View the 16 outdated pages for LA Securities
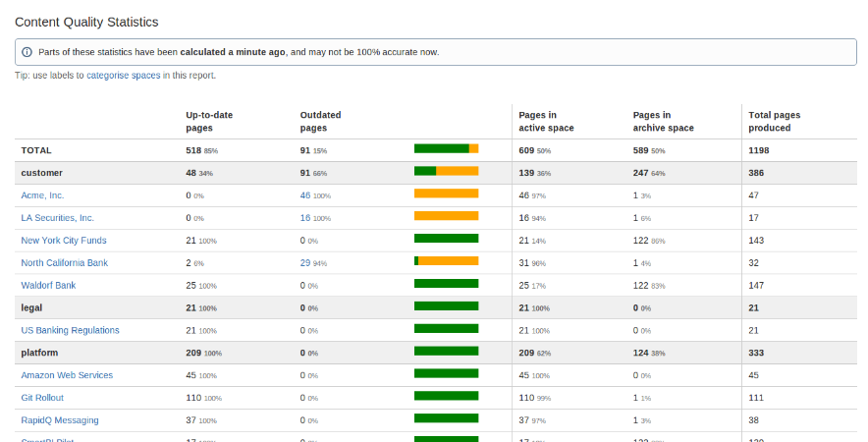868x442 pixels. [305, 218]
